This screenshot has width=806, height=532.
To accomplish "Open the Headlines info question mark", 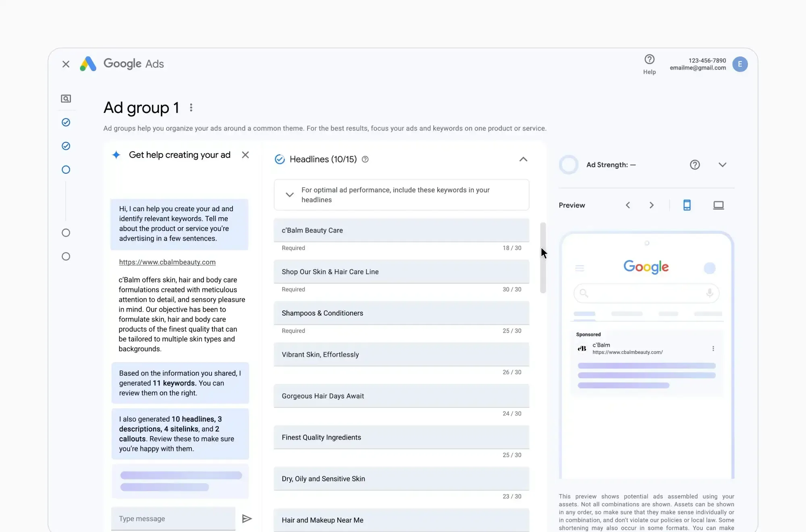I will click(365, 159).
